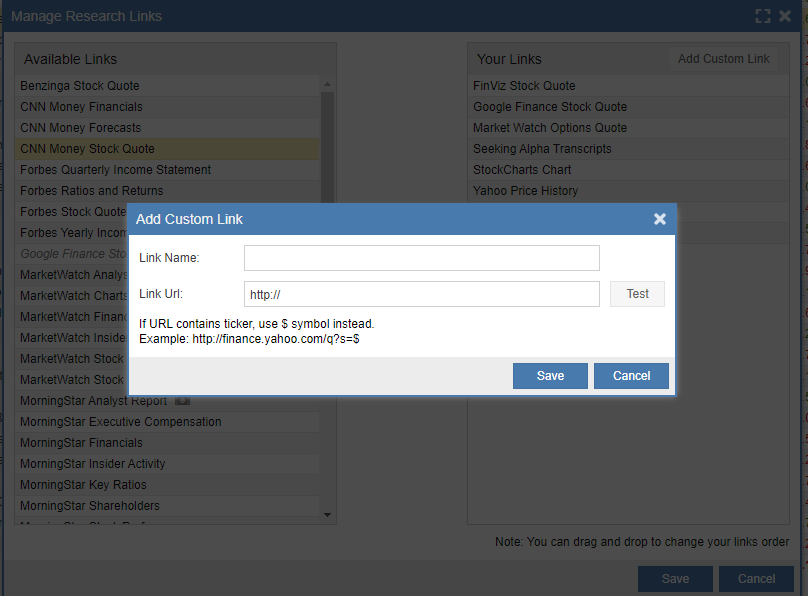Screen dimensions: 808x596
Task: Save the custom link in dialog
Action: [x=550, y=376]
